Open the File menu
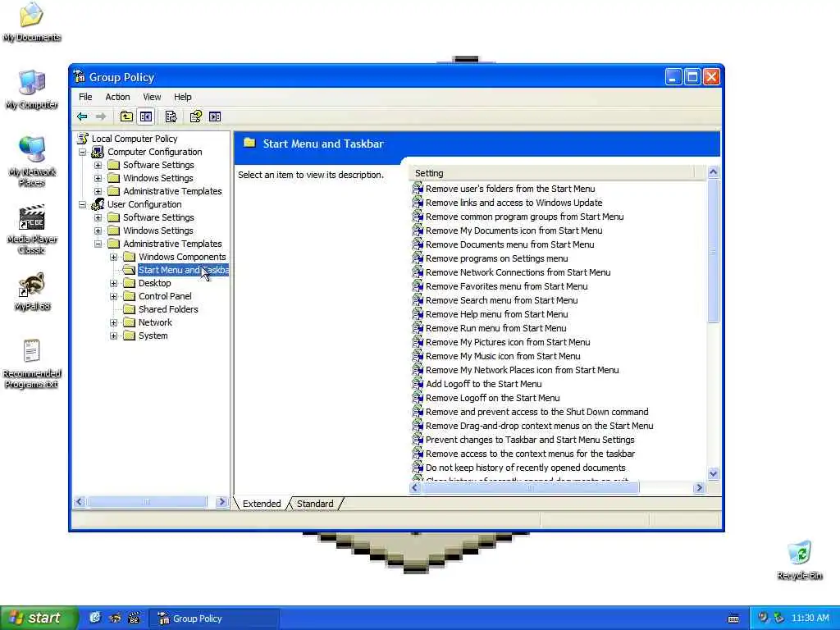 tap(85, 97)
